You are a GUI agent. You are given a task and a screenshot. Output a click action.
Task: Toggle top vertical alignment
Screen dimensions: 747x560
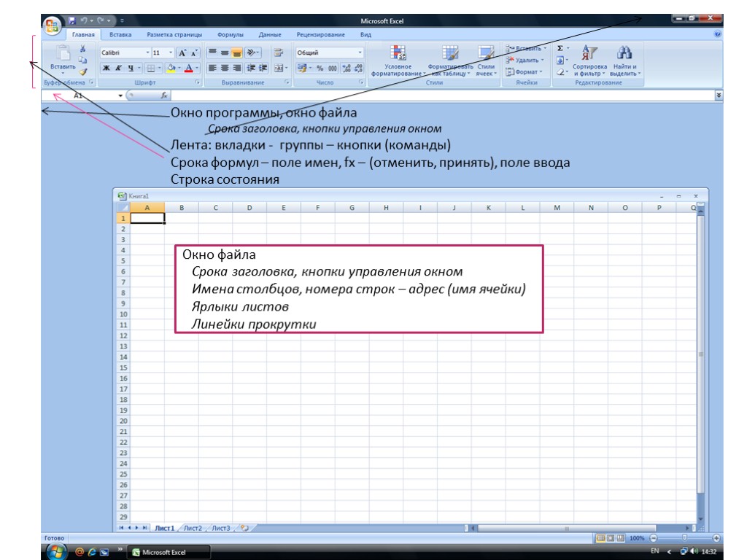[212, 52]
